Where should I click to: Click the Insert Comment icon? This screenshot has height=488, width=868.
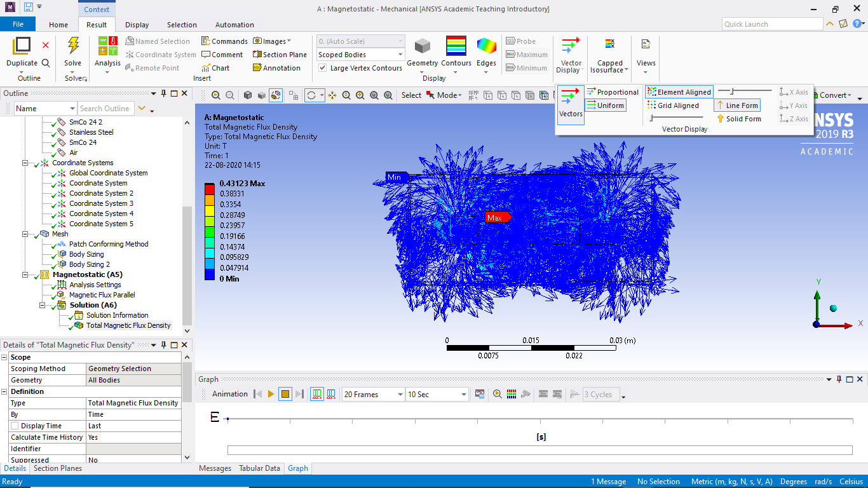tap(222, 55)
